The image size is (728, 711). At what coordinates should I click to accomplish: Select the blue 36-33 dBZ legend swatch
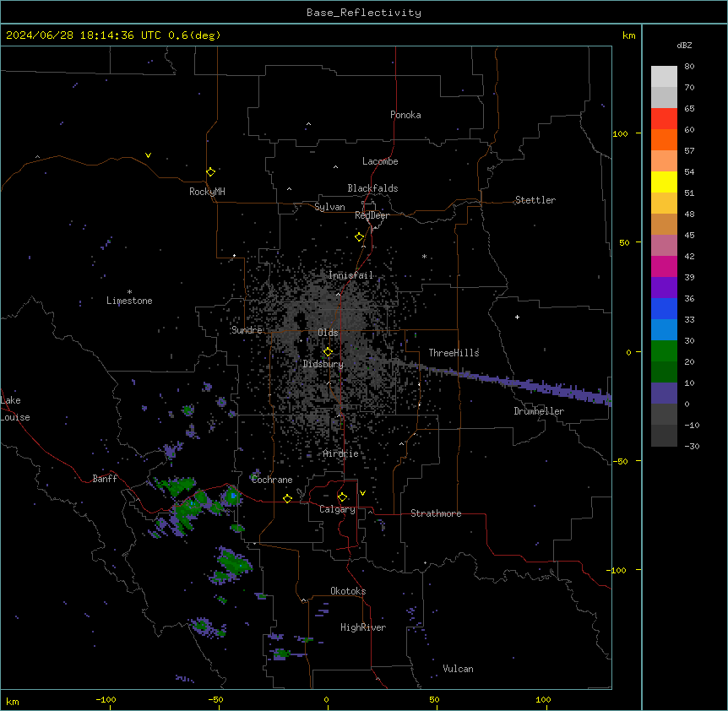664,308
